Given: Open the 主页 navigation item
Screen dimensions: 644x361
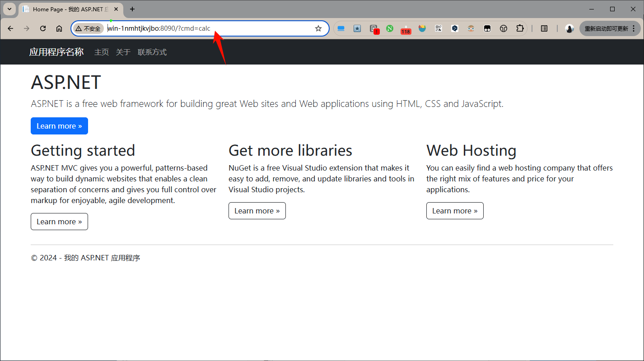Looking at the screenshot, I should point(102,52).
